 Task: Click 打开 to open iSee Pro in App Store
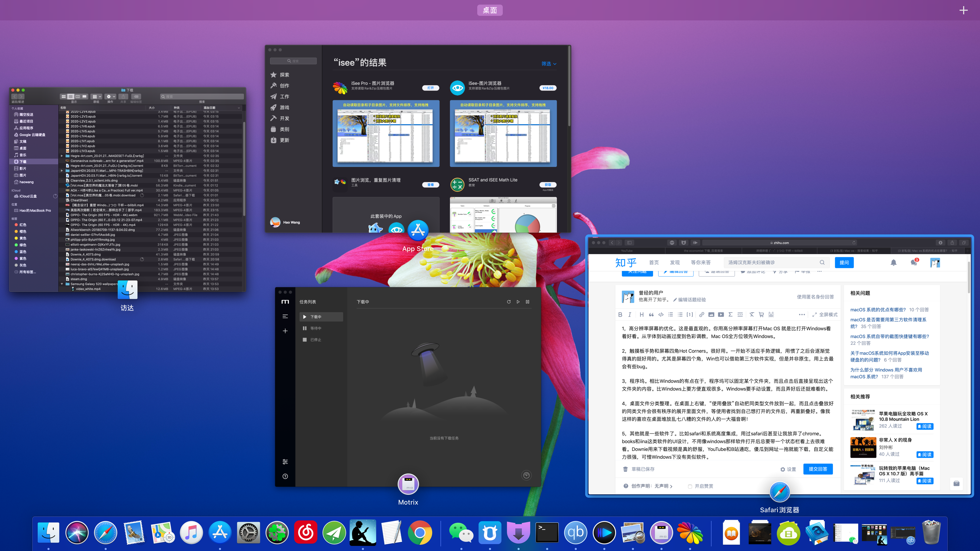(431, 88)
